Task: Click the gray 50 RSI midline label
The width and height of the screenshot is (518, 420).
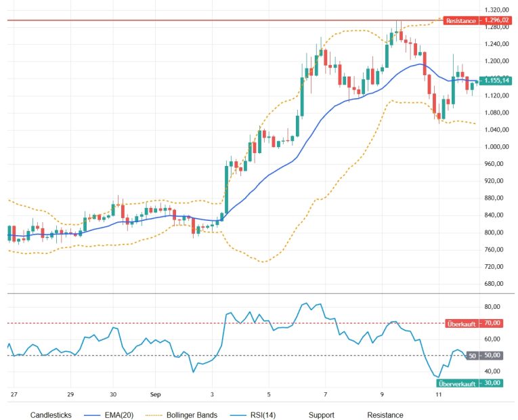Action: pyautogui.click(x=472, y=356)
